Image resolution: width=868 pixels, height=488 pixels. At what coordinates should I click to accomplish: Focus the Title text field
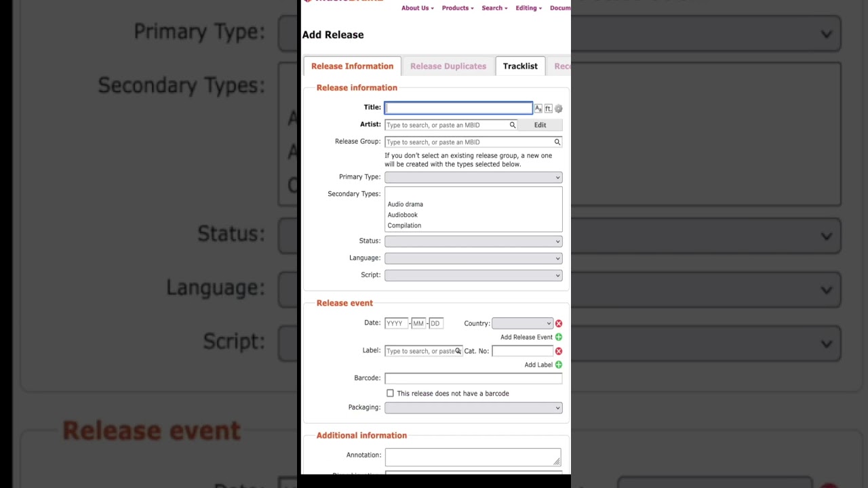(458, 108)
